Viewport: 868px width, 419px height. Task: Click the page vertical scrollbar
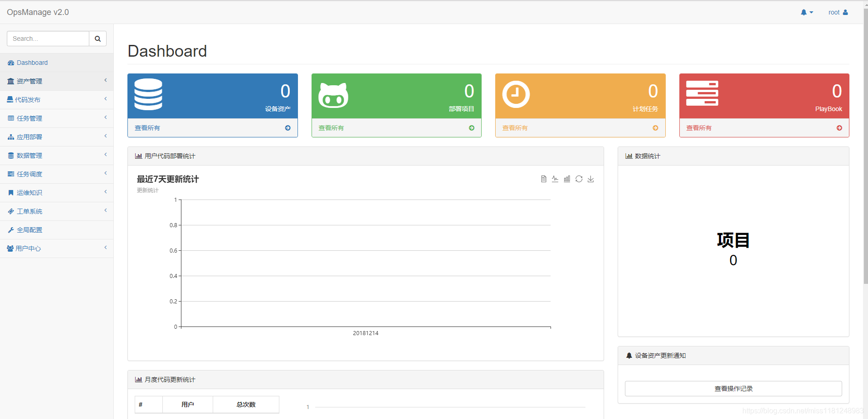(x=865, y=145)
